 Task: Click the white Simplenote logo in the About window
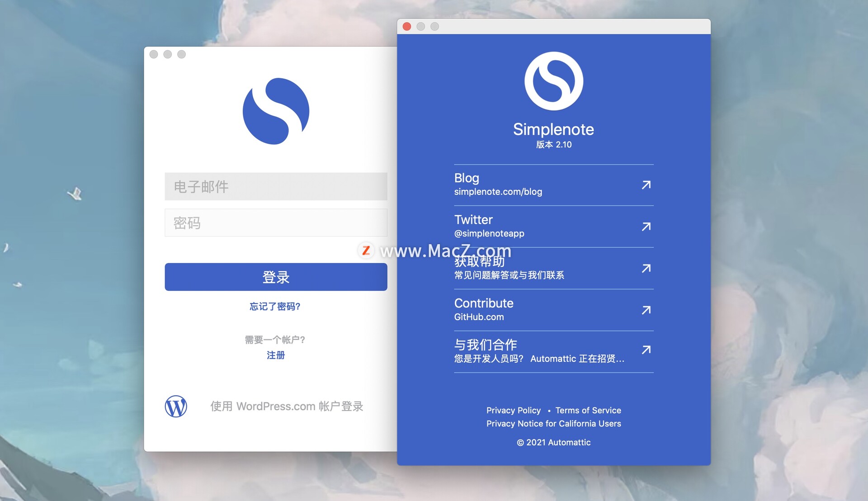[x=554, y=81]
